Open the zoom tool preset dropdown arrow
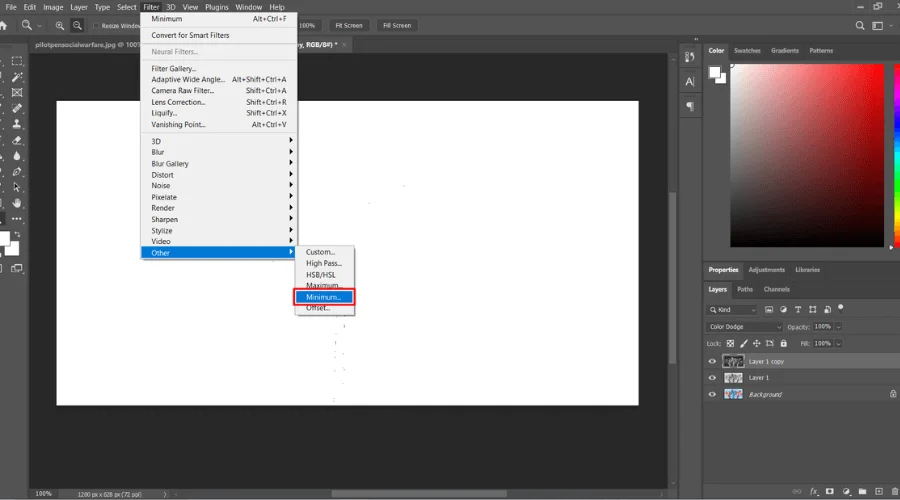 [x=39, y=26]
